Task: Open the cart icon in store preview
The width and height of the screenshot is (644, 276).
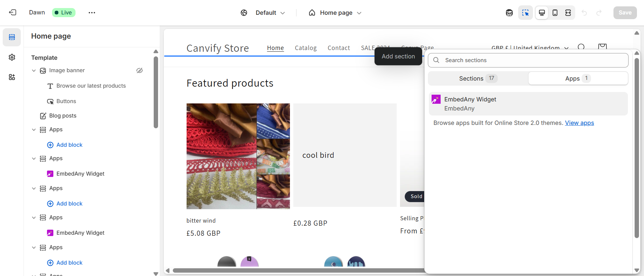Action: pos(602,47)
